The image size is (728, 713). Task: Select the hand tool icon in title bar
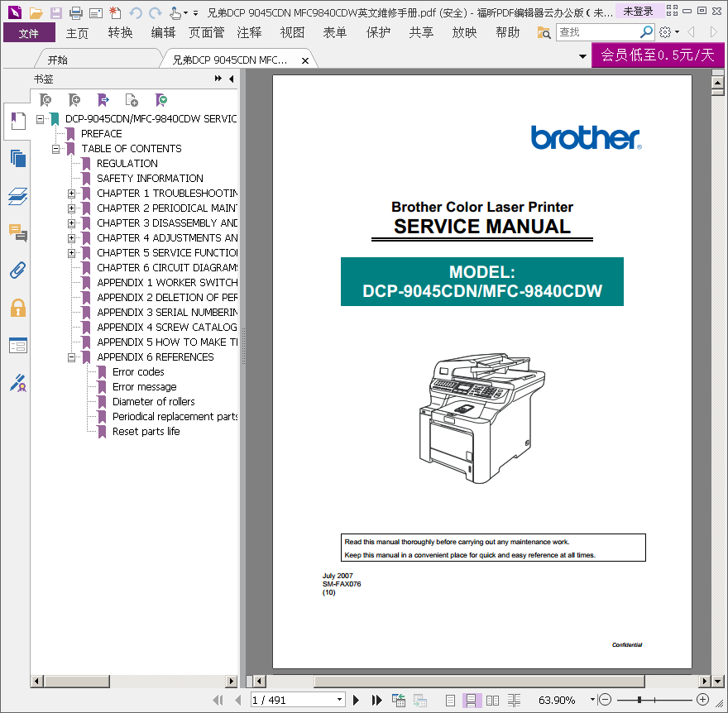point(175,12)
